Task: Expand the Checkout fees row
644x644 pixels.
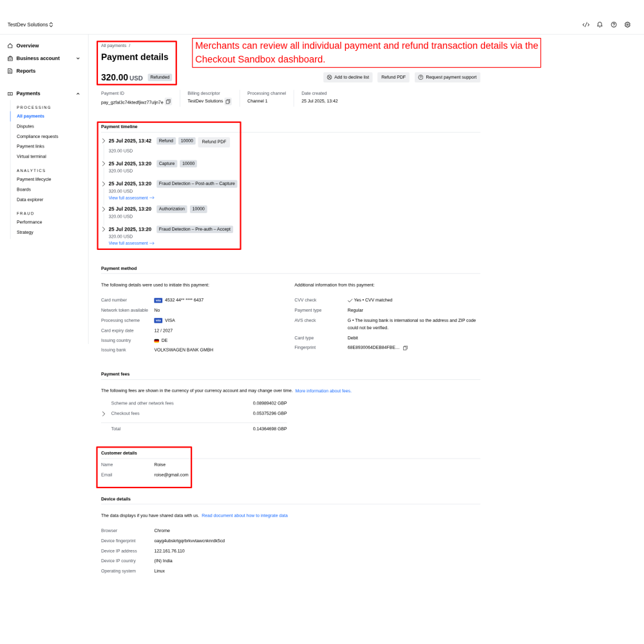Action: click(103, 413)
